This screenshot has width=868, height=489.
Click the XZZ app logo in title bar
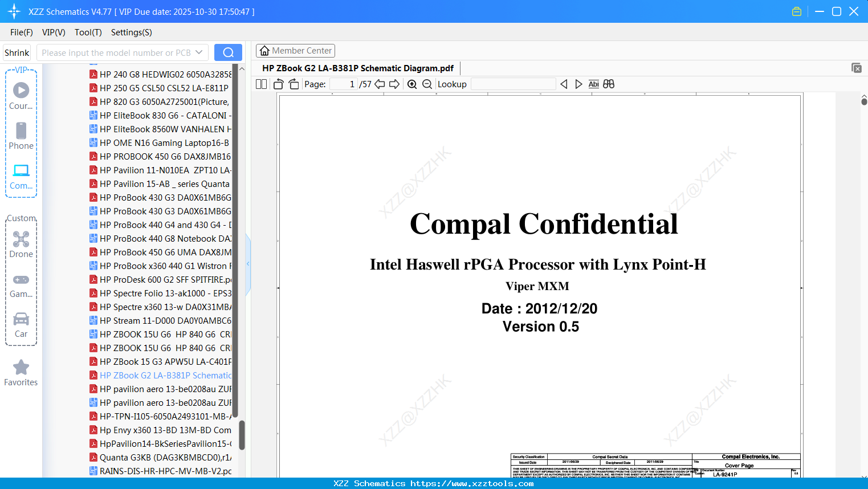(14, 11)
